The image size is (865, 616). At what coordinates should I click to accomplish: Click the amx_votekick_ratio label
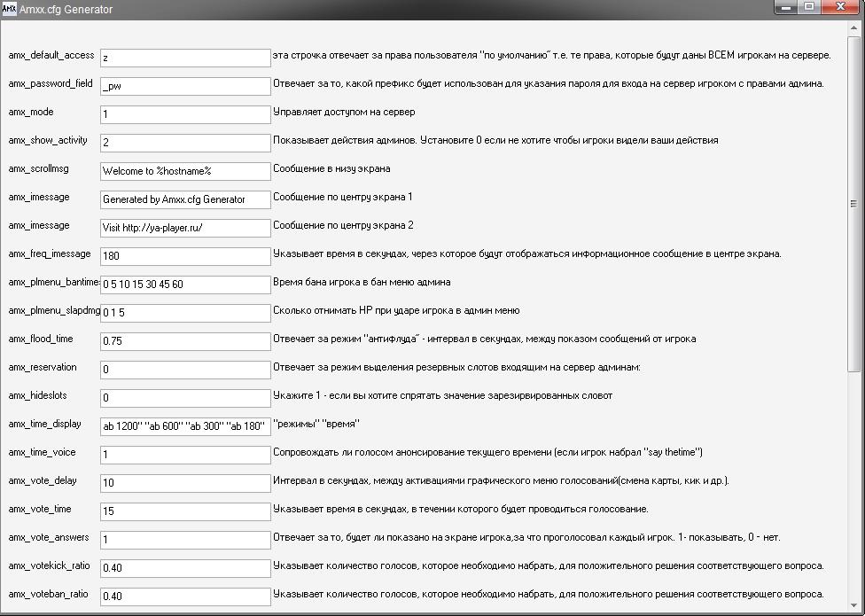pyautogui.click(x=49, y=565)
